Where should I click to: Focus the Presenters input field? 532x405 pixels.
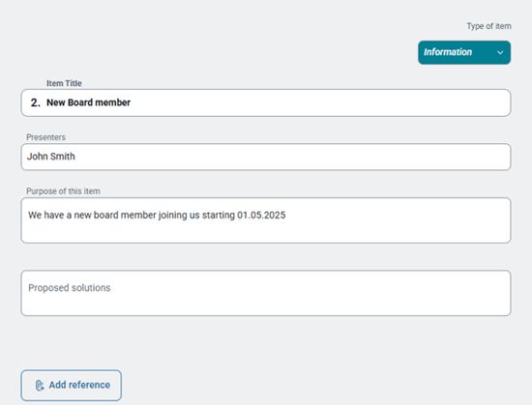[x=266, y=157]
